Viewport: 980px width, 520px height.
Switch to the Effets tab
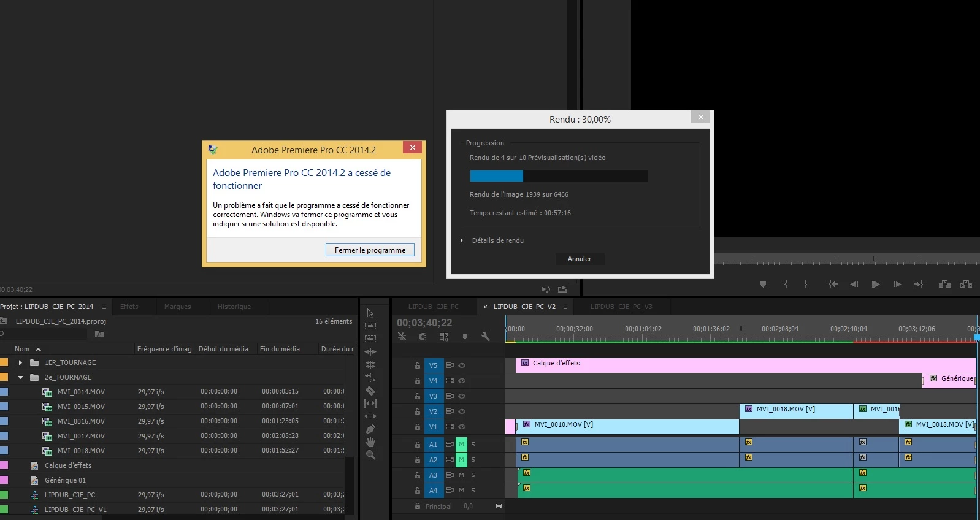coord(129,307)
